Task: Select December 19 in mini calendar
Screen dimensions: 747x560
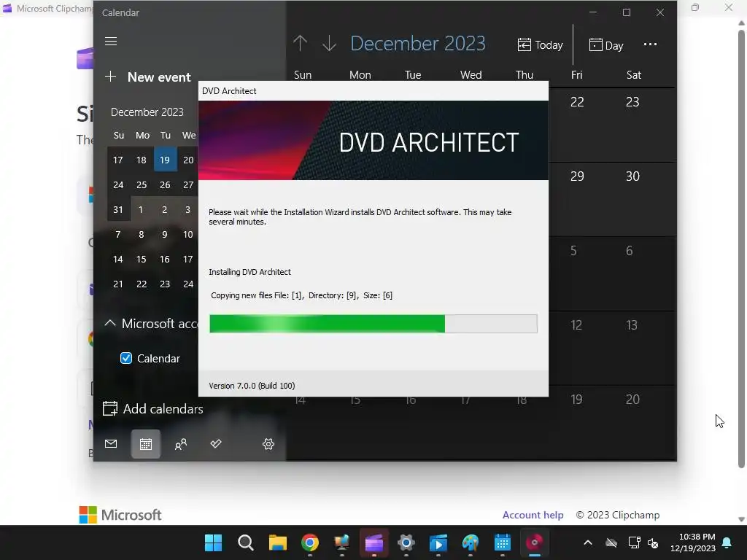Action: coord(165,160)
